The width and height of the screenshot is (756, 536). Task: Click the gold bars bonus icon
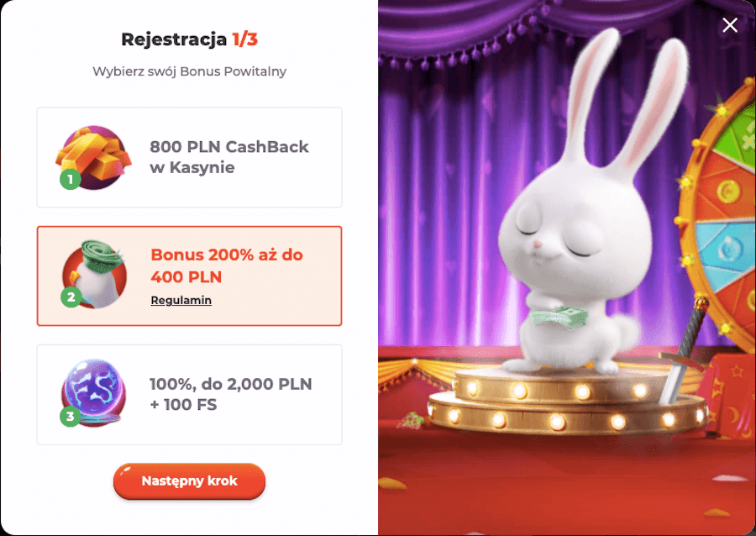point(94,156)
